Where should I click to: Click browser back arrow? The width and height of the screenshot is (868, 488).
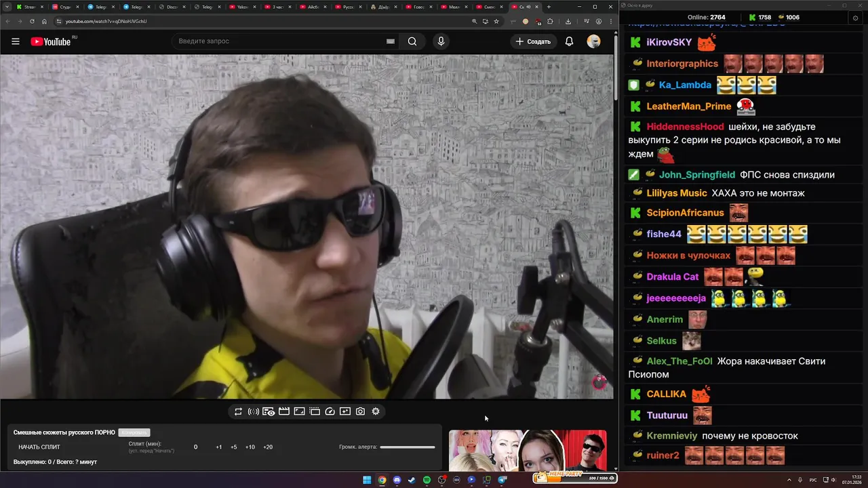pyautogui.click(x=7, y=21)
